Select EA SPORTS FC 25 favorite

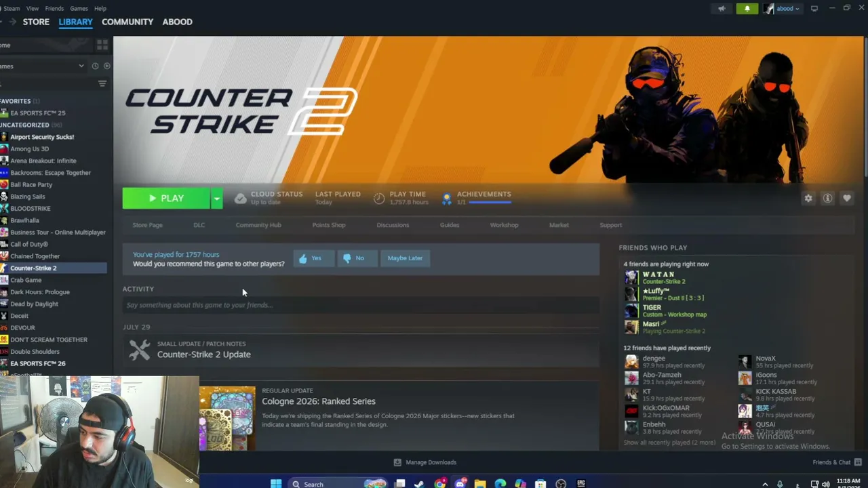[x=37, y=113]
